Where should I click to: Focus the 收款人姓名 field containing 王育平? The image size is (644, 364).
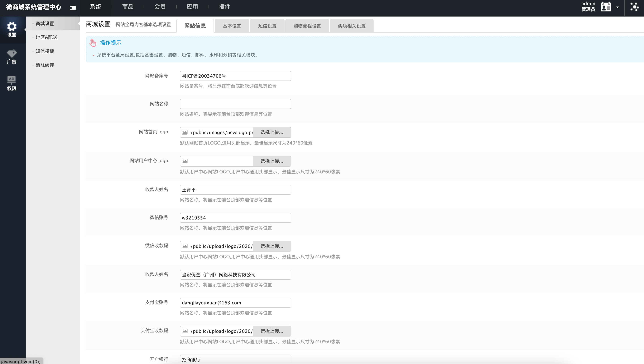[x=235, y=190]
